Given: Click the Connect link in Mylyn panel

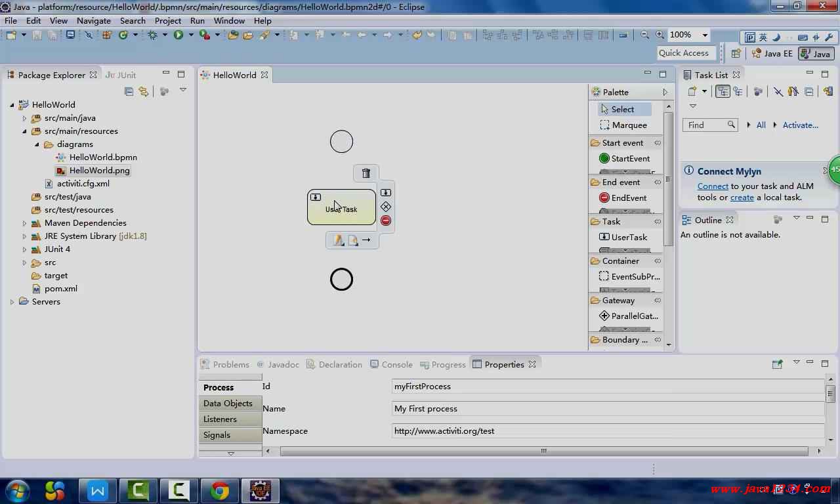Looking at the screenshot, I should click(x=713, y=186).
